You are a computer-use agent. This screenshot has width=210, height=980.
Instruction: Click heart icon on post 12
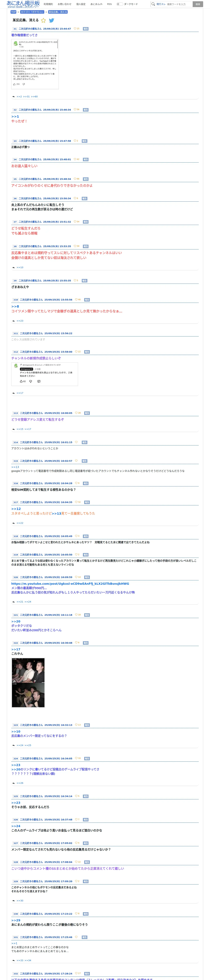point(76,352)
